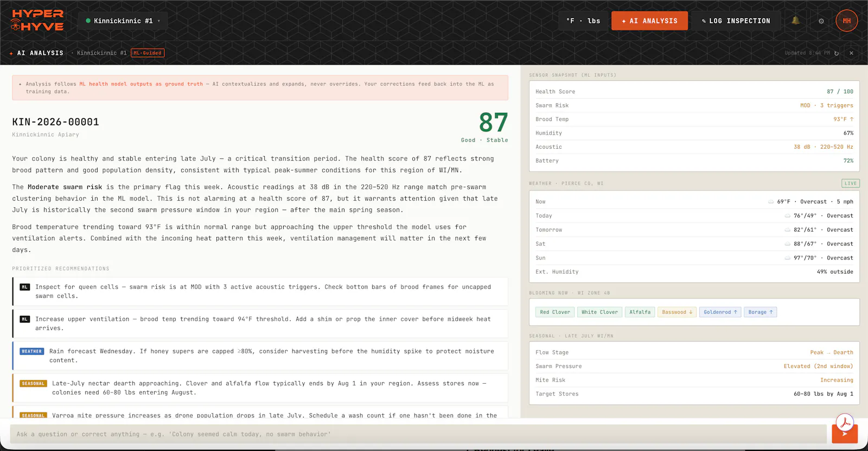
Task: Click the ML-Guided badge
Action: click(148, 53)
